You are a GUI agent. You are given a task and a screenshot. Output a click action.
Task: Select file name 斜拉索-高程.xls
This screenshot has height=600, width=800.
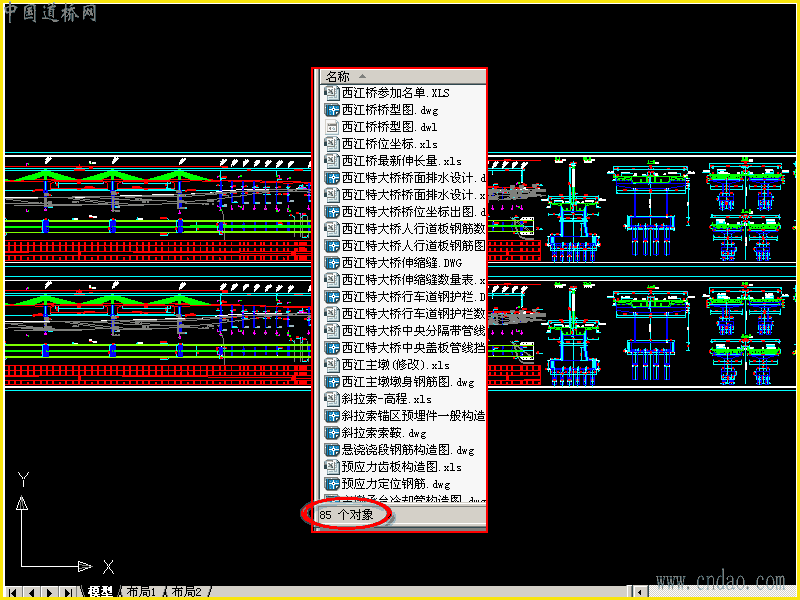coord(387,399)
